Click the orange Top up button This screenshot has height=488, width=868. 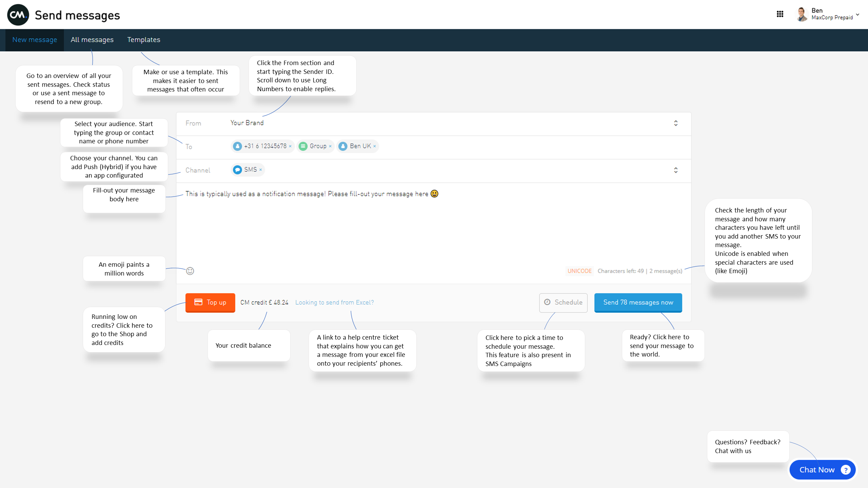pos(210,302)
